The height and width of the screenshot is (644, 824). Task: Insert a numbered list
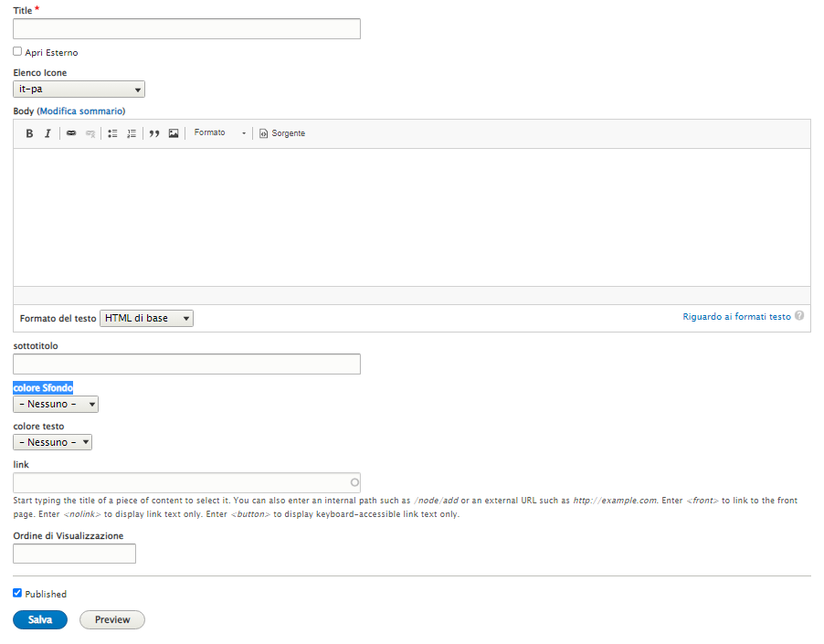coord(132,133)
